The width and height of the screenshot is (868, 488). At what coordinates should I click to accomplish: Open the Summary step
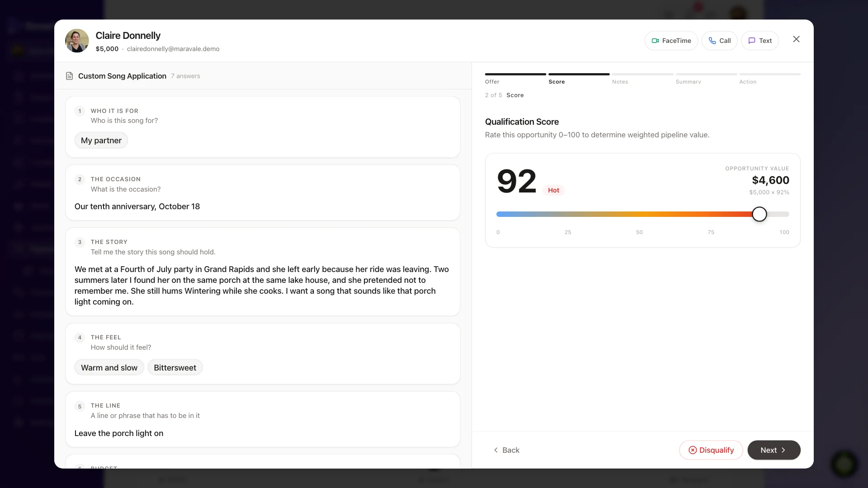click(x=706, y=79)
